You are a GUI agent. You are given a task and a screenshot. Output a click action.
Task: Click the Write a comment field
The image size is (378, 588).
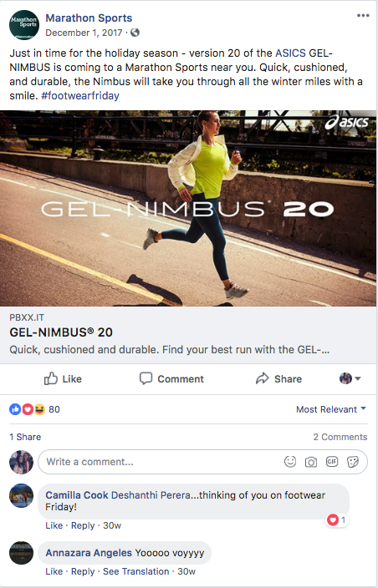coord(202,462)
